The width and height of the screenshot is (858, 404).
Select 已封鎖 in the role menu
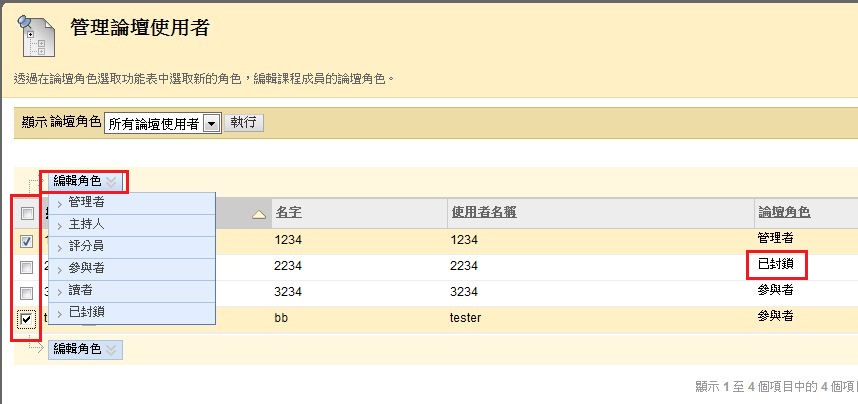(87, 312)
